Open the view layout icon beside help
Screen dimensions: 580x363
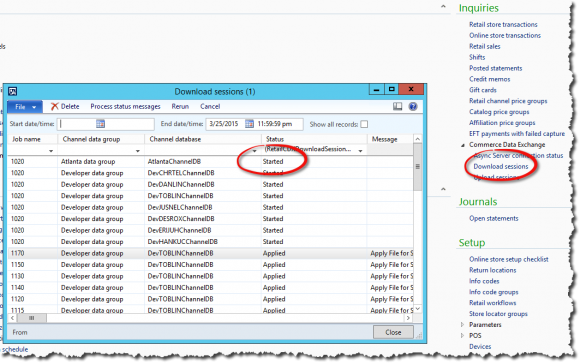tap(397, 107)
